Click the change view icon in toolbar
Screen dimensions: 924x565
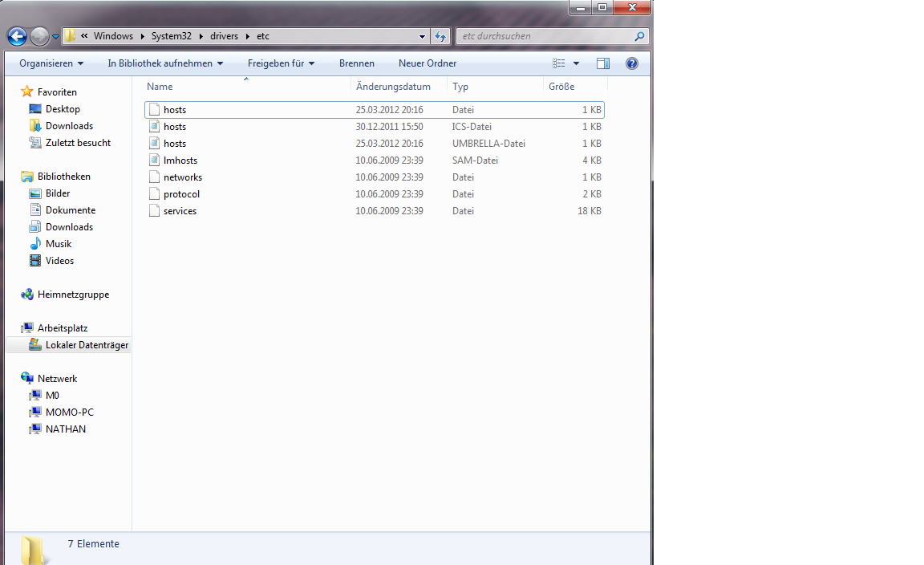(x=559, y=63)
